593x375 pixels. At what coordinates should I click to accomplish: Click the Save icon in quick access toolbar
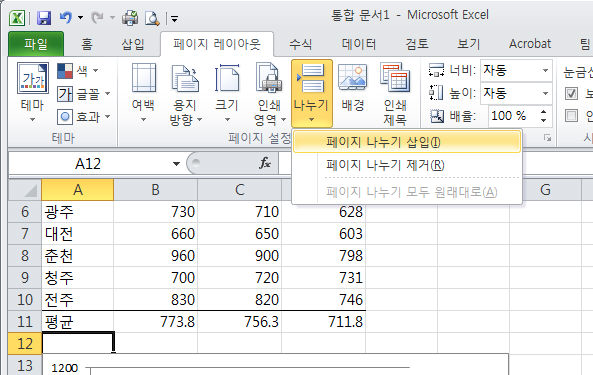pos(44,18)
